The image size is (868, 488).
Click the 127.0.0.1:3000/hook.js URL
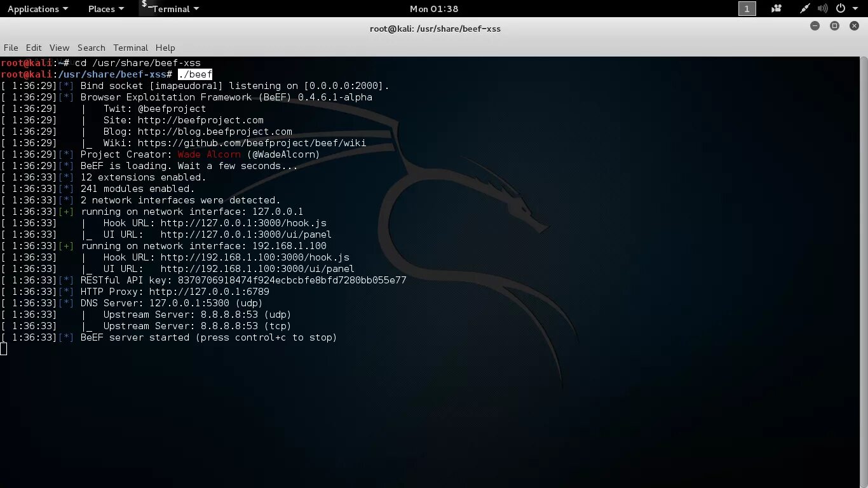tap(243, 223)
